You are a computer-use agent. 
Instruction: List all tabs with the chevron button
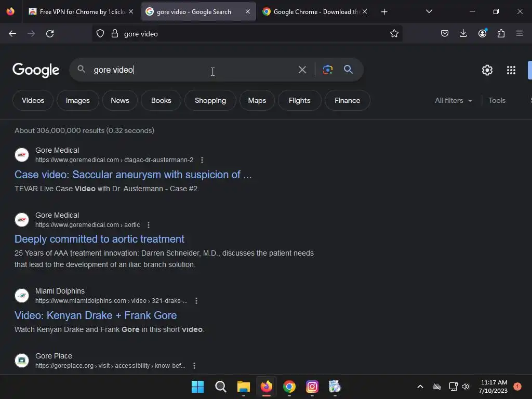coord(429,12)
